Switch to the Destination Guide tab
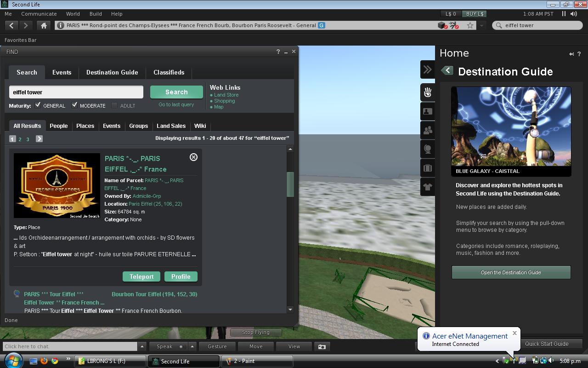Image resolution: width=588 pixels, height=368 pixels. click(x=112, y=72)
